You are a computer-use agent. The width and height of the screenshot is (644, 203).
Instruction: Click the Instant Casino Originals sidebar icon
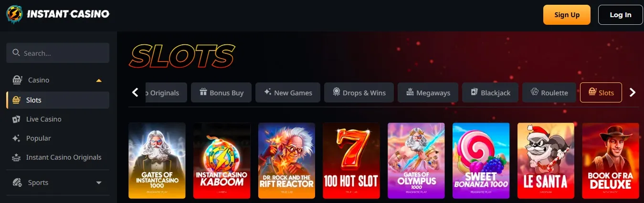(x=17, y=157)
